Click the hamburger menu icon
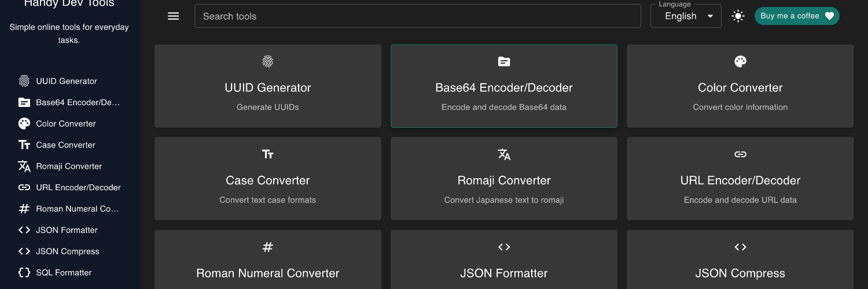 (x=173, y=16)
